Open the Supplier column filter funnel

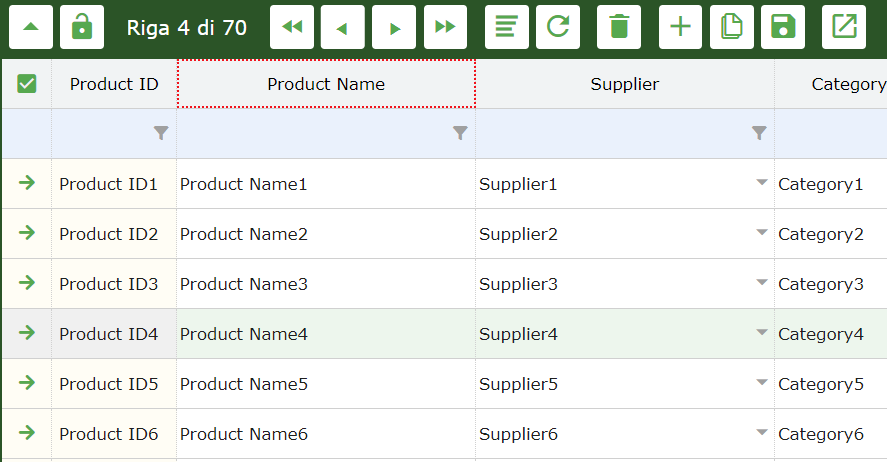pyautogui.click(x=759, y=133)
